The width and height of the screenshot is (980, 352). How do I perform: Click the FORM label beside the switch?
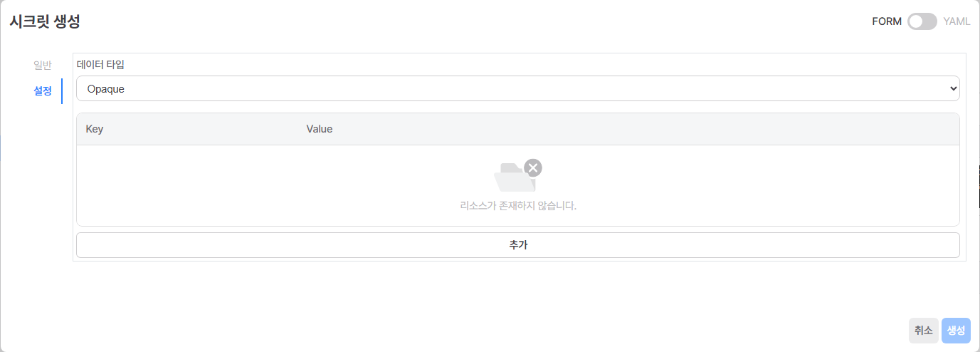point(887,21)
